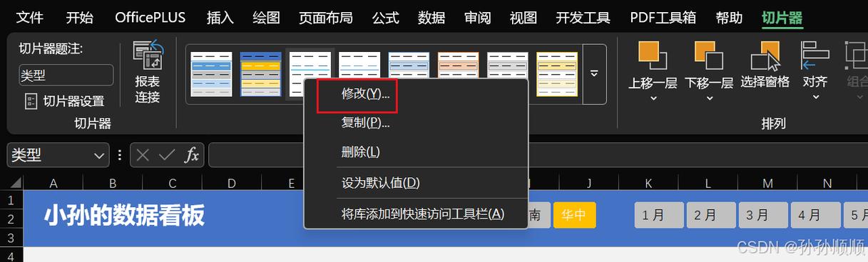The height and width of the screenshot is (262, 868).
Task: Click the formula bar cancel X icon
Action: (143, 155)
